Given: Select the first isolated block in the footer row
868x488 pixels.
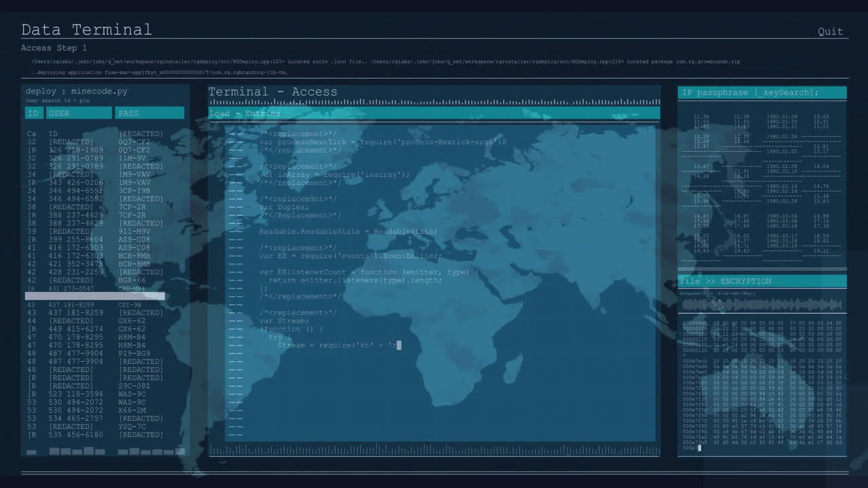Looking at the screenshot, I should pos(31,451).
